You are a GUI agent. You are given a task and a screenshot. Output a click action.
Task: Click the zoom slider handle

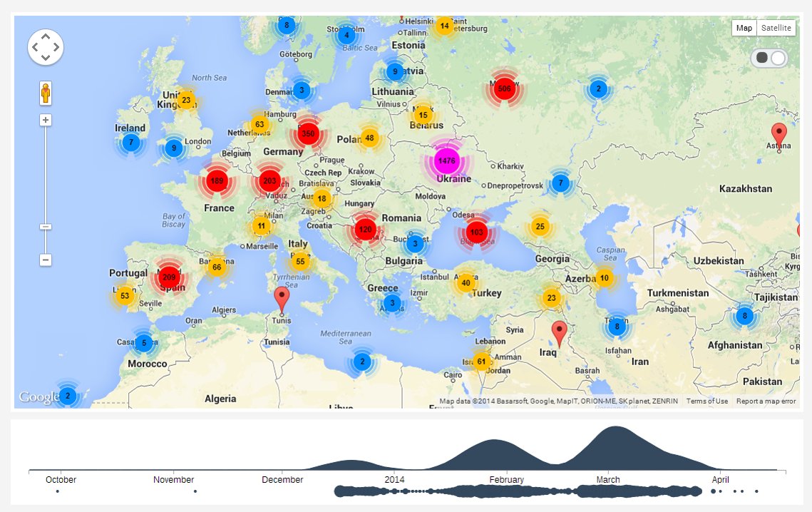pos(46,227)
